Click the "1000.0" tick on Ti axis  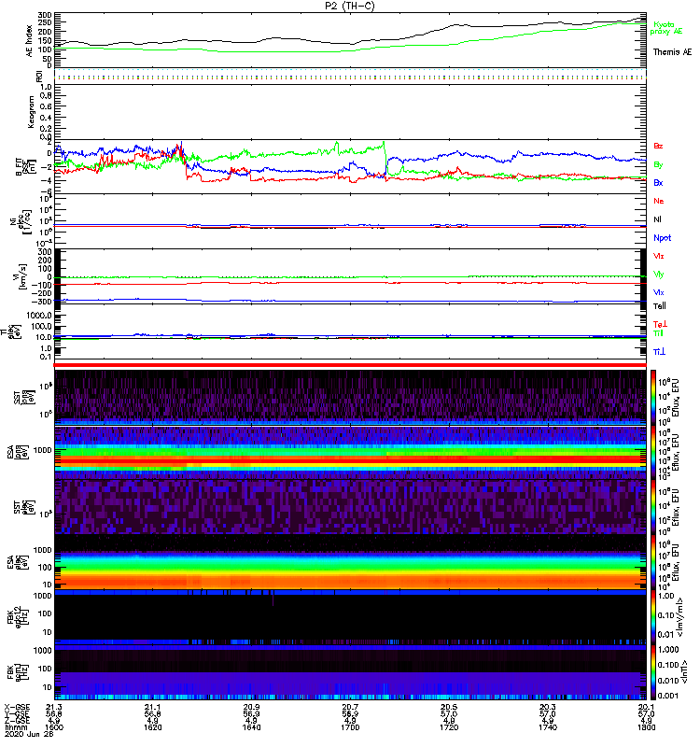[39, 316]
